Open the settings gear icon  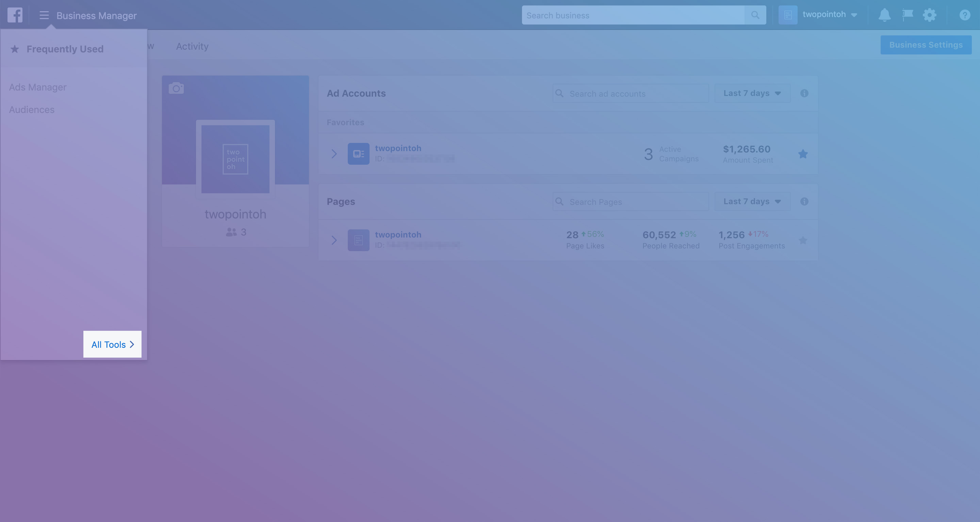pos(929,15)
